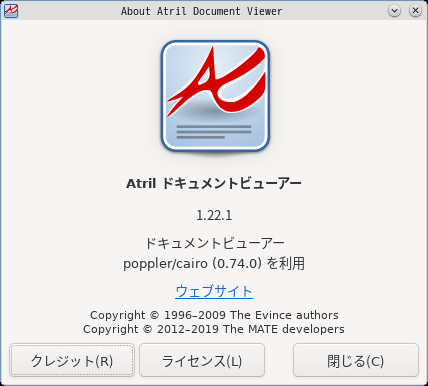
Task: Close the About dialog with X button
Action: [415, 11]
